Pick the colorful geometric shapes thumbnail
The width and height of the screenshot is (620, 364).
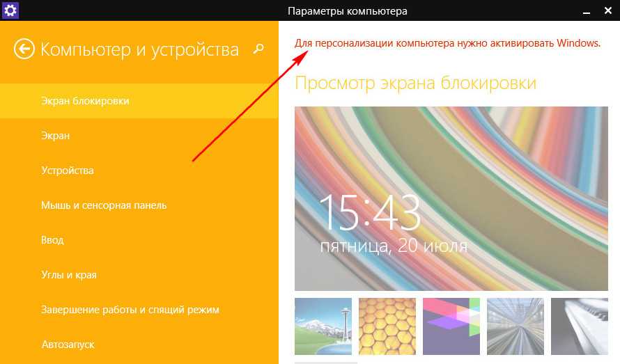451,326
